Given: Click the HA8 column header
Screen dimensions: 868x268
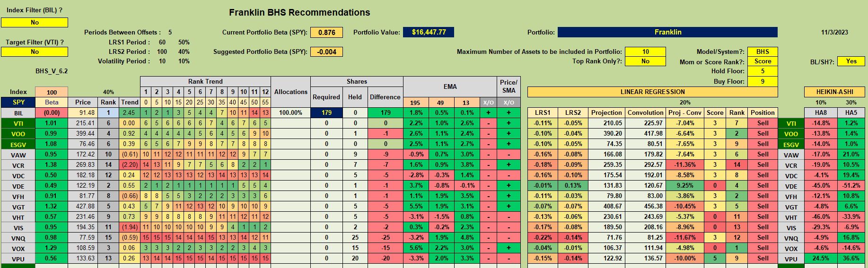Looking at the screenshot, I should pyautogui.click(x=821, y=112).
